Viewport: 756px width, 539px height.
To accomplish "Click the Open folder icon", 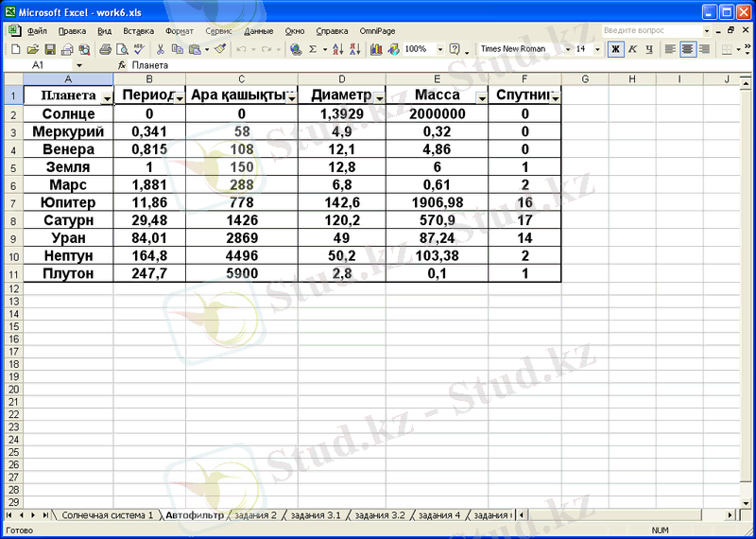I will (33, 48).
